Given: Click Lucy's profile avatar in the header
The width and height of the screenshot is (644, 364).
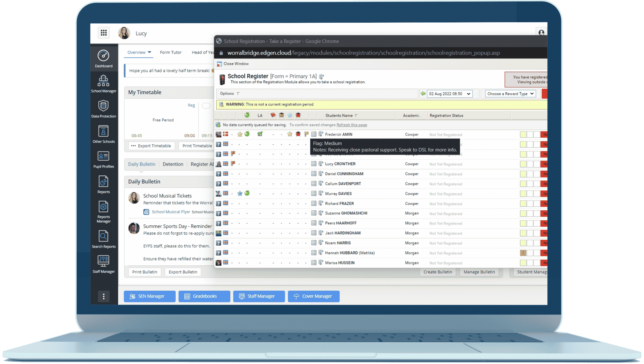Looking at the screenshot, I should tap(124, 33).
